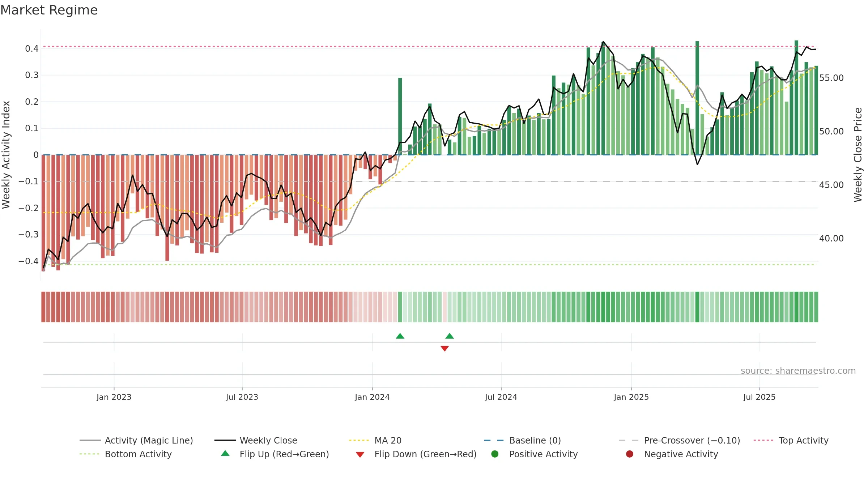Screen dimensions: 868x488
Task: Click the Weekly Activity Index axis title
Action: [x=6, y=155]
